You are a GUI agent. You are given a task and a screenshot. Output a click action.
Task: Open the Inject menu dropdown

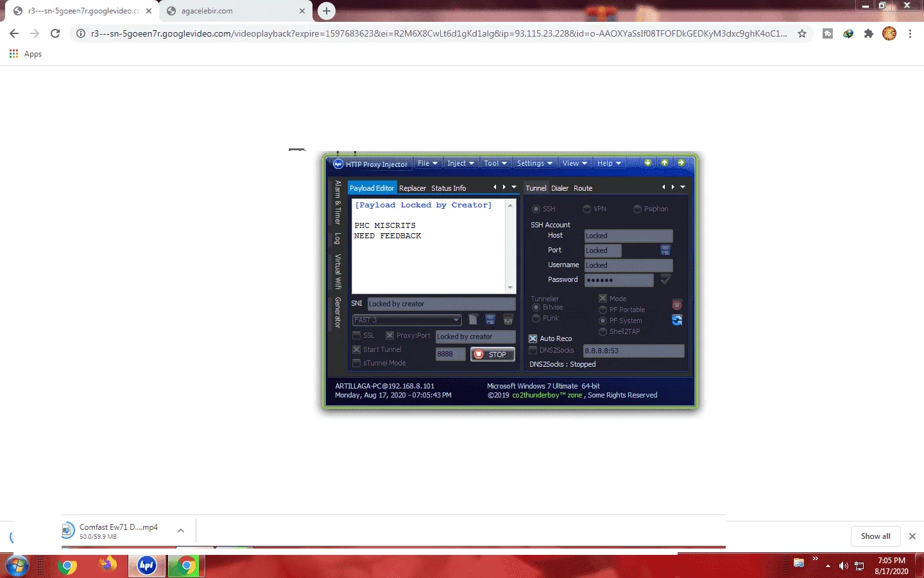(x=461, y=163)
